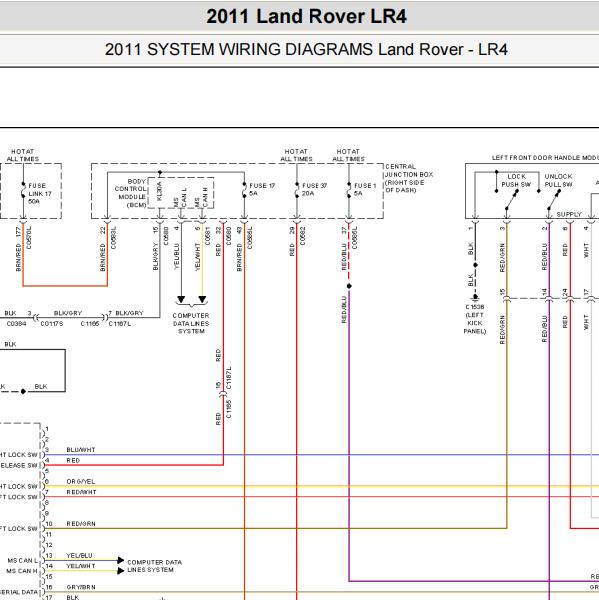Screen dimensions: 599x600
Task: Select the 'RED/GRN' wire label at pin 10
Action: coord(81,523)
